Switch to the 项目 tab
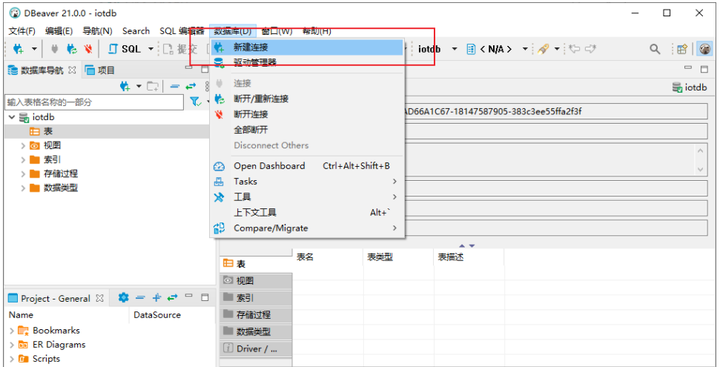720x367 pixels. pos(100,70)
